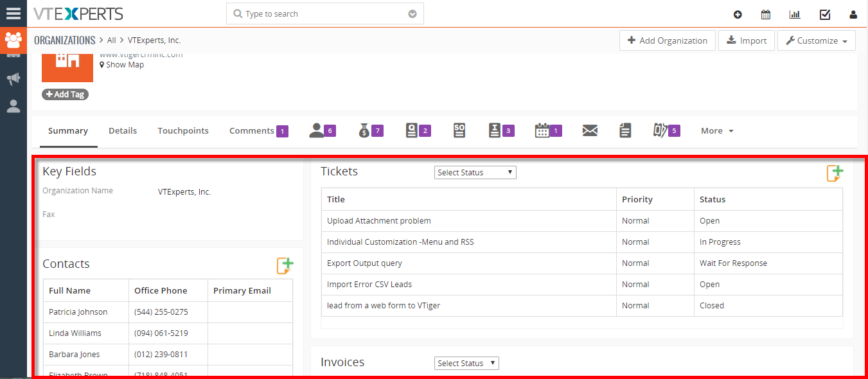Click the Organization Name value VTExperts, Inc.
868x379 pixels.
184,191
